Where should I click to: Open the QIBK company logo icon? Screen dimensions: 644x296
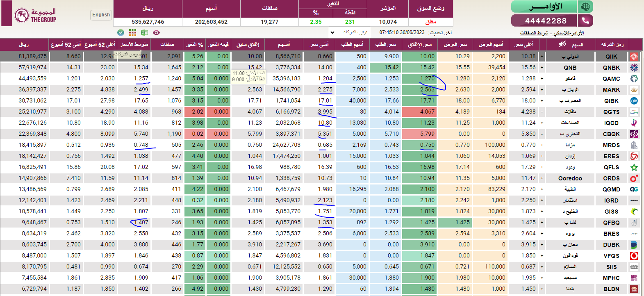[634, 101]
